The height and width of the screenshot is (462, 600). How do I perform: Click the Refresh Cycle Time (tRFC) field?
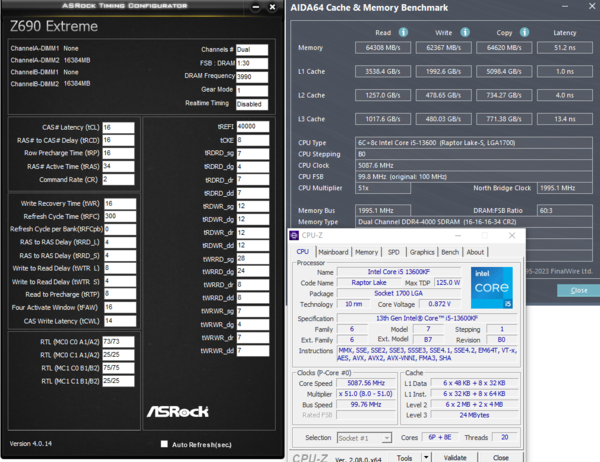click(x=120, y=216)
